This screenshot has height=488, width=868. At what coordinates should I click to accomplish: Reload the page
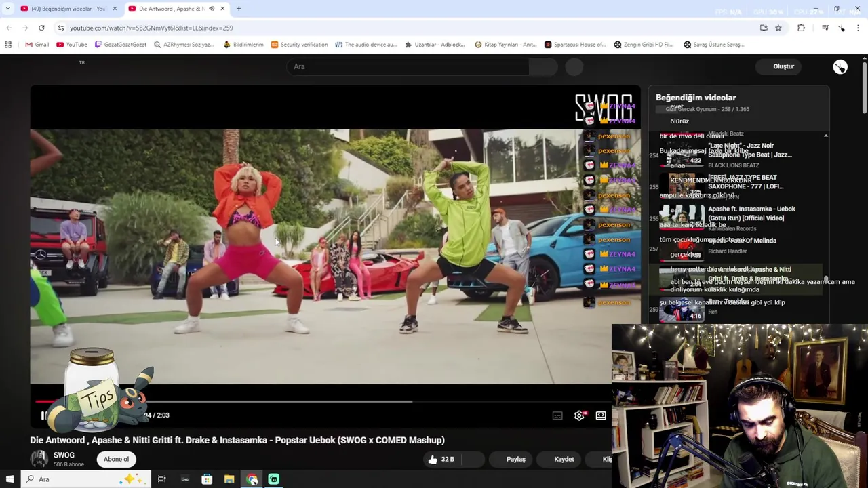point(41,28)
